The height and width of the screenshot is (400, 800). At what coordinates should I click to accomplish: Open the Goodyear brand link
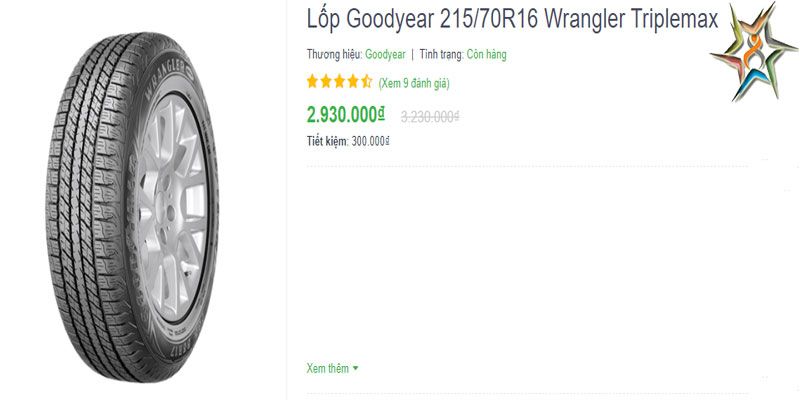click(x=385, y=55)
